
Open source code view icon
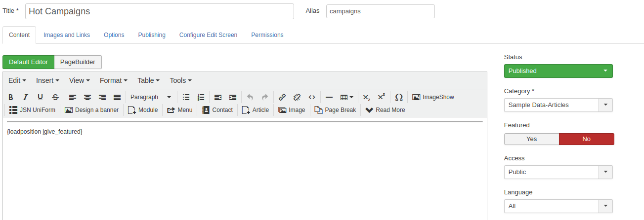click(x=312, y=97)
